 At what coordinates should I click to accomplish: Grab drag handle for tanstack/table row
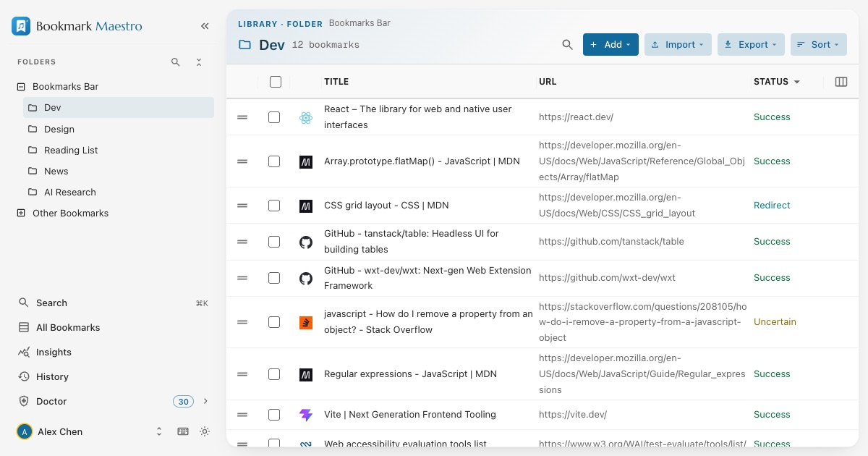(x=242, y=242)
